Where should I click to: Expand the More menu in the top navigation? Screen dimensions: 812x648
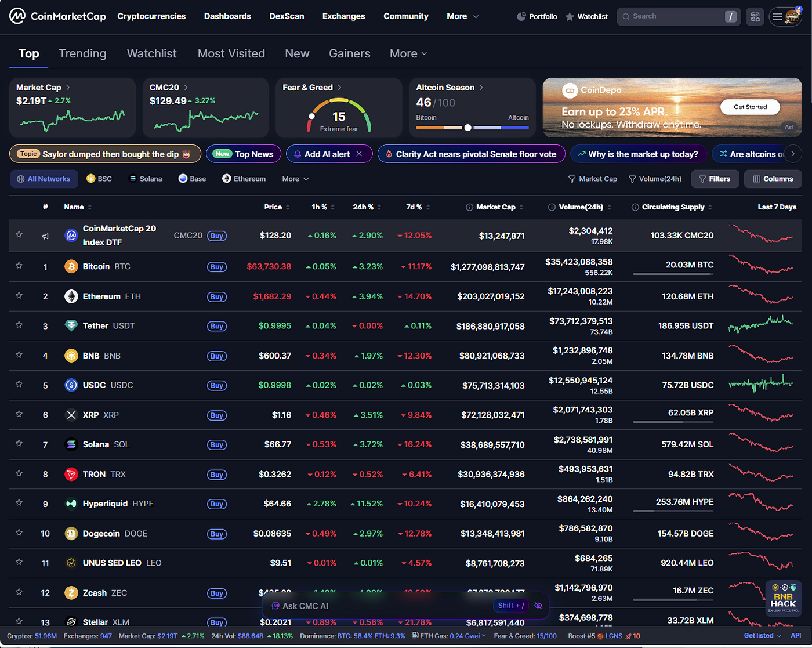462,16
